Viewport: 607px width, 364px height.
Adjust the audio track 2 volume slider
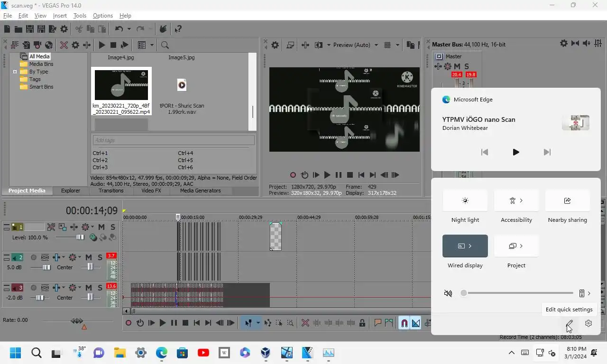pyautogui.click(x=41, y=267)
